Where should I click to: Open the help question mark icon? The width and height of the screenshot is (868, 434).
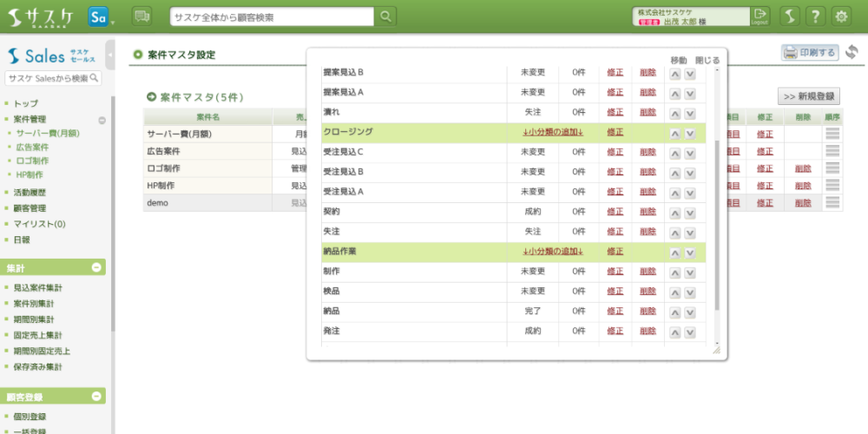click(815, 16)
